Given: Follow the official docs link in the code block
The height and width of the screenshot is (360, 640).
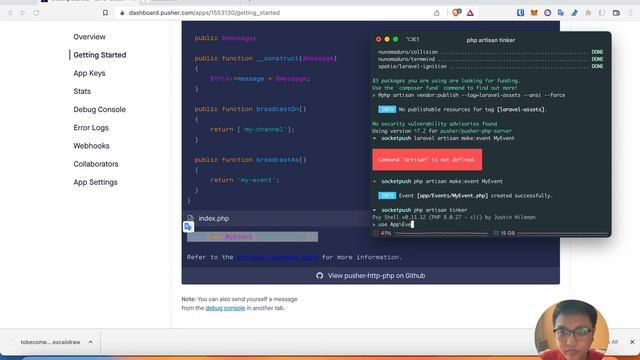Looking at the screenshot, I should click(x=278, y=257).
